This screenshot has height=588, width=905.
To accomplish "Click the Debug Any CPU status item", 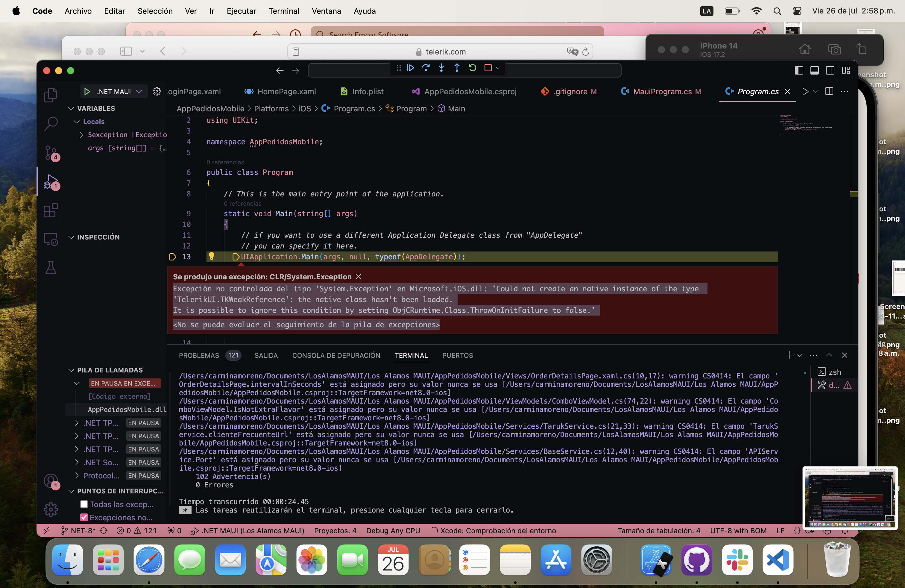I will [x=393, y=531].
